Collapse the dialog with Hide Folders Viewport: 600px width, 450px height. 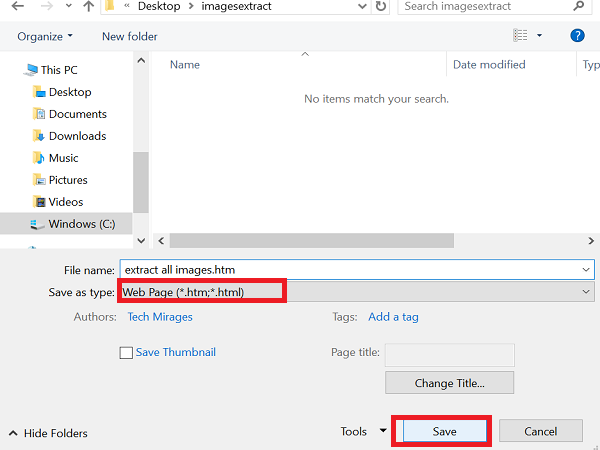[48, 433]
